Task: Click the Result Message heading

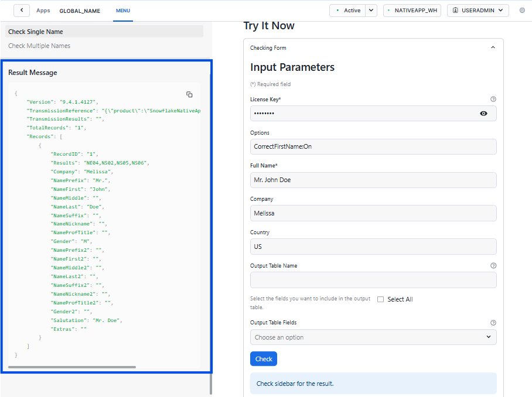Action: point(33,73)
